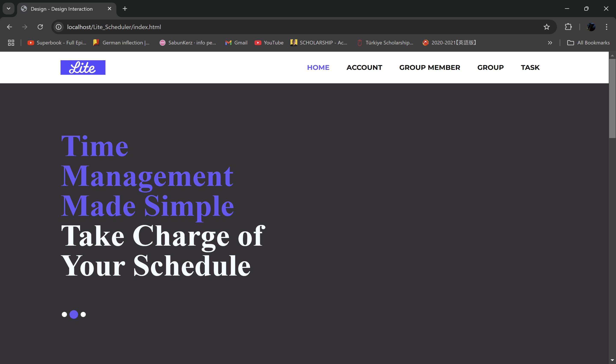This screenshot has height=364, width=616.
Task: Select the active middle slider dot
Action: (74, 314)
